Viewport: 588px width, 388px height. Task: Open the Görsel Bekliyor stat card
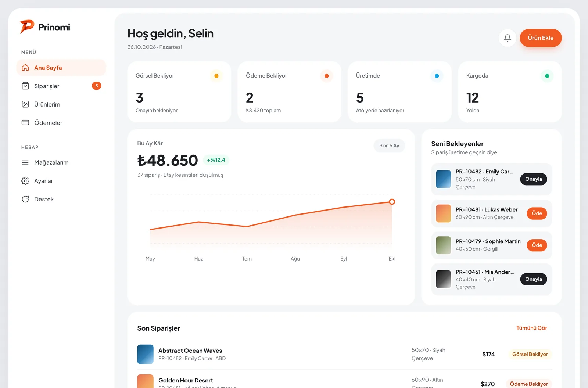point(179,92)
